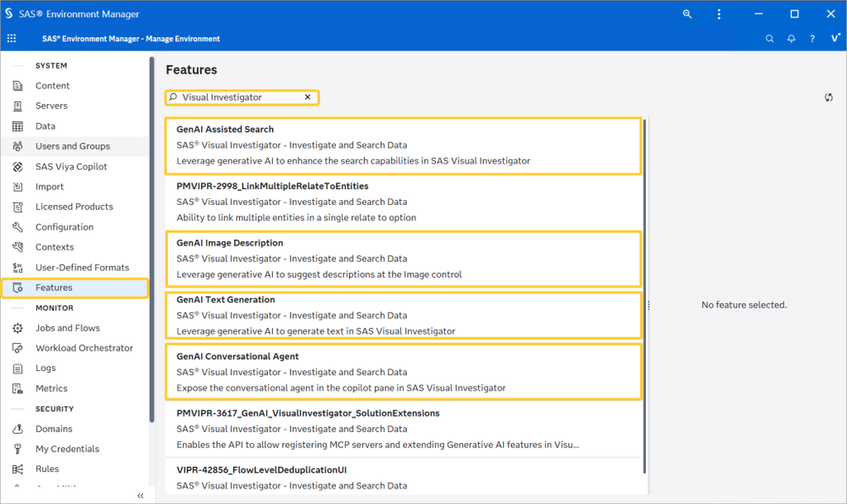The height and width of the screenshot is (504, 847).
Task: Select PMVIPR-3617_GenAI_VisualInvestigator_SolutionExtensions feature
Action: pyautogui.click(x=404, y=429)
